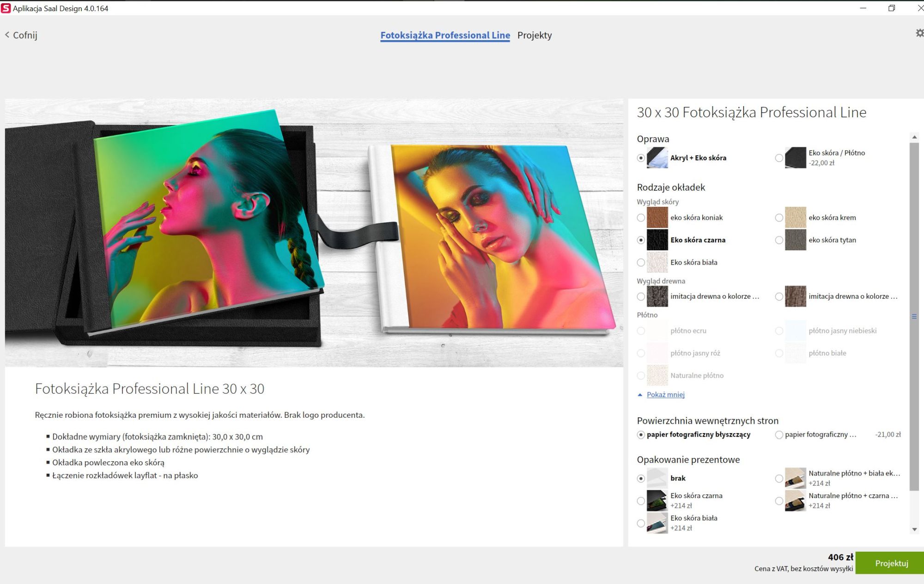
Task: Select the paper option priced -21,00 zł
Action: 779,434
